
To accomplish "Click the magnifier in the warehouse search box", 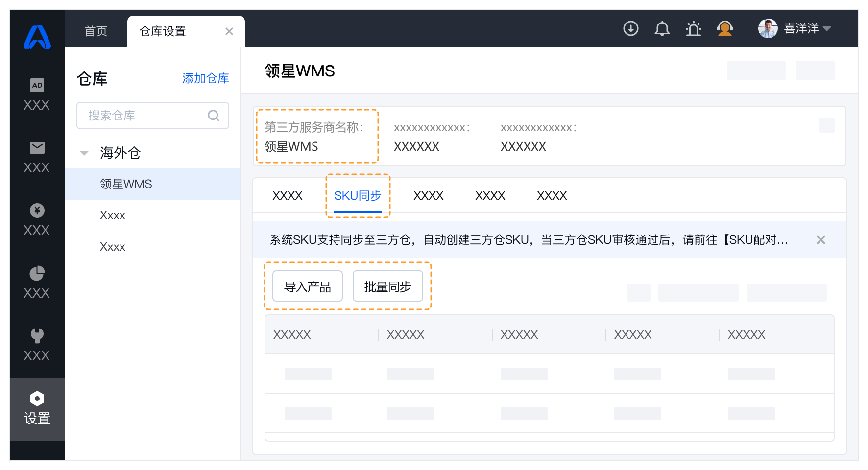I will pos(214,116).
